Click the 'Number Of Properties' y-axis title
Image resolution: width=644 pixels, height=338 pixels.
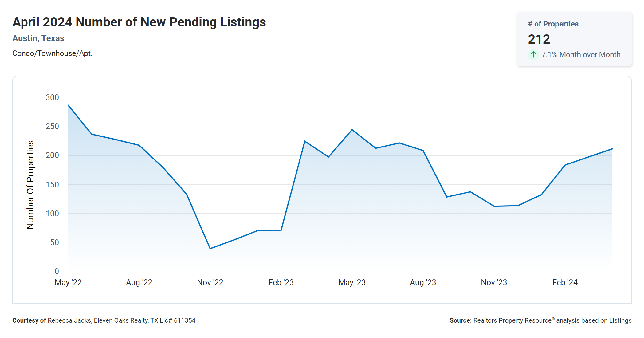click(x=30, y=185)
